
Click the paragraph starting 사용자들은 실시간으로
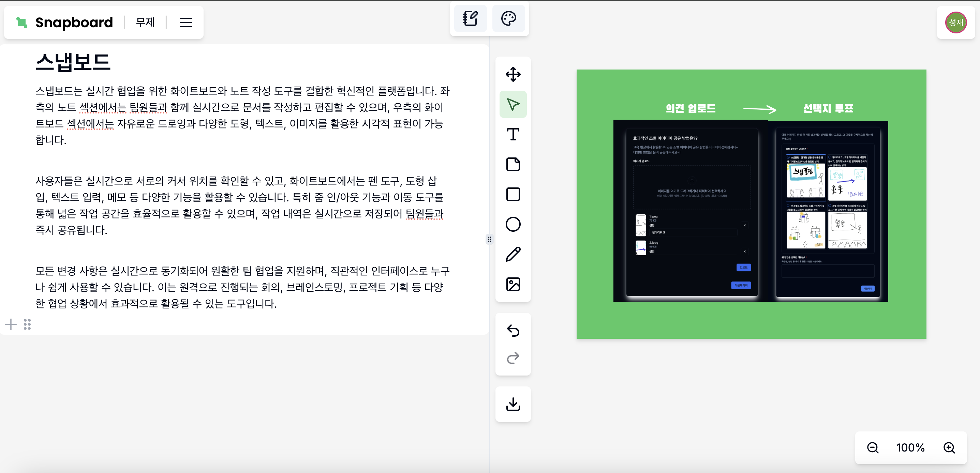[242, 205]
